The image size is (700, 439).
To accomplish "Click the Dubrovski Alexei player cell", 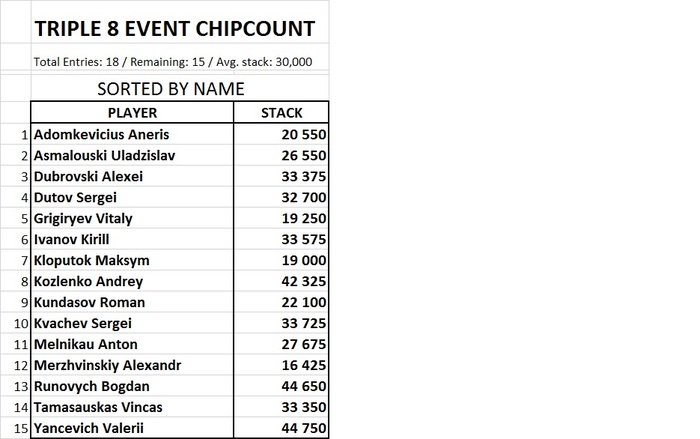I will (132, 176).
